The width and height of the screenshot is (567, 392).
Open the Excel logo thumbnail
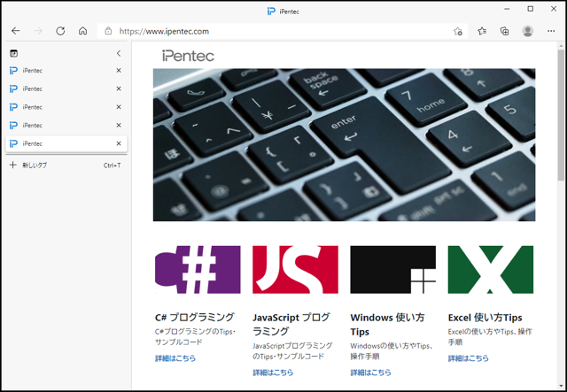pos(491,270)
